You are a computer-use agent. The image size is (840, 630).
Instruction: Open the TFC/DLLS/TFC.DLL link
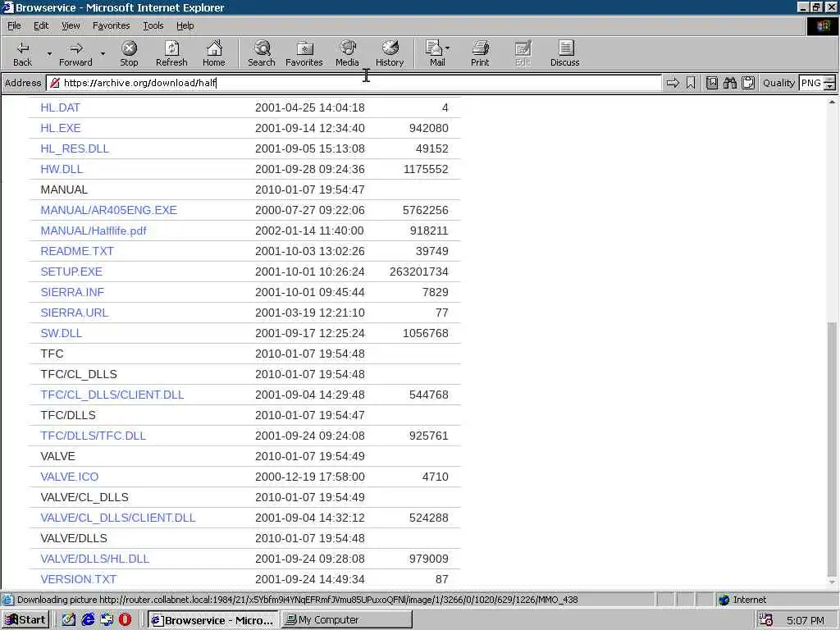coord(94,436)
